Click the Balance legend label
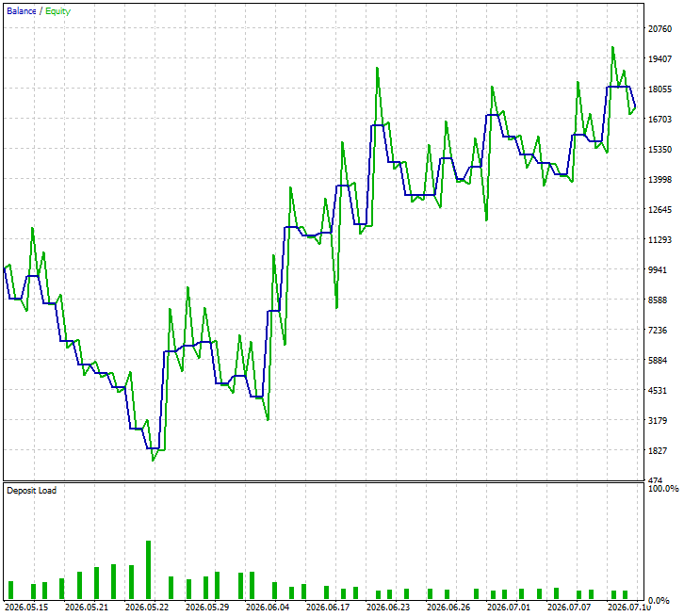 click(22, 11)
